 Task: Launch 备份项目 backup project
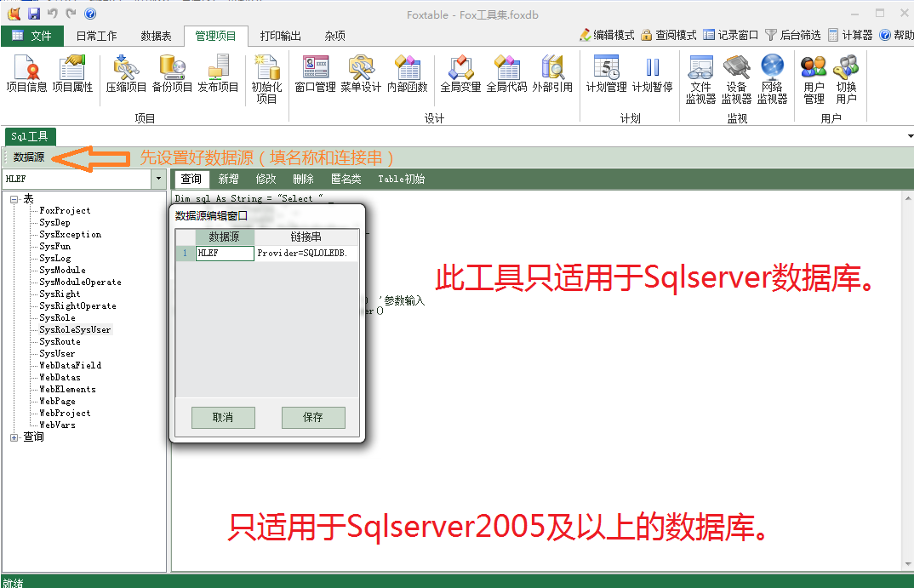172,74
